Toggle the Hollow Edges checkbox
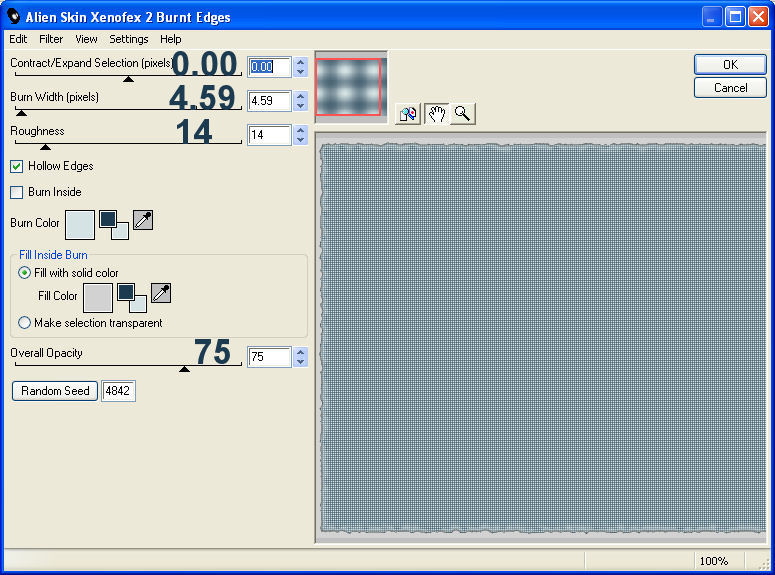The width and height of the screenshot is (775, 575). 16,167
